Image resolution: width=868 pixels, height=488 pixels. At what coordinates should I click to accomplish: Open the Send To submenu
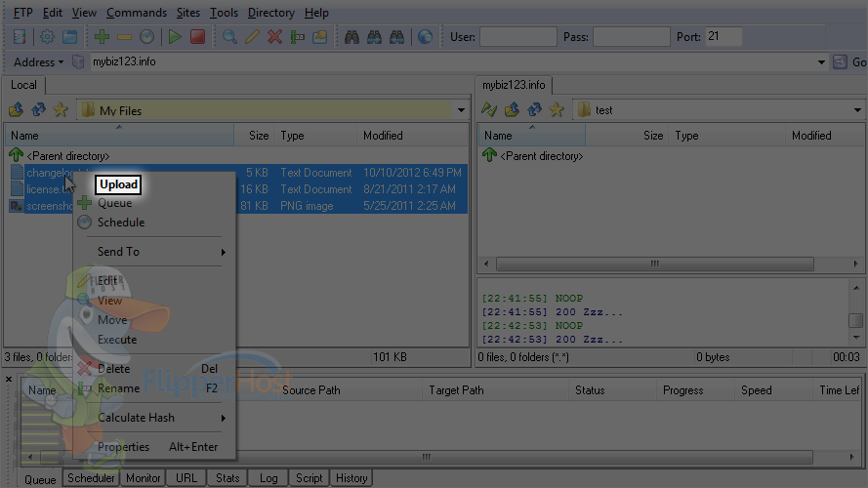coord(118,252)
